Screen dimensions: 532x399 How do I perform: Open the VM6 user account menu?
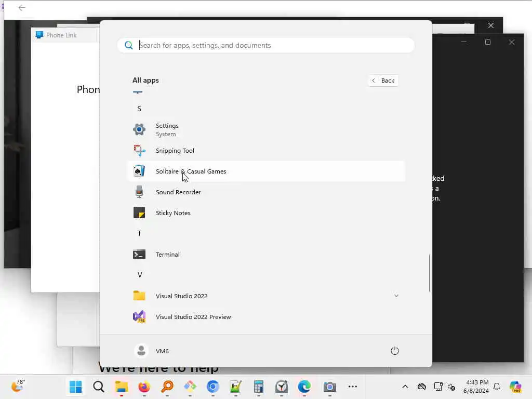(151, 351)
